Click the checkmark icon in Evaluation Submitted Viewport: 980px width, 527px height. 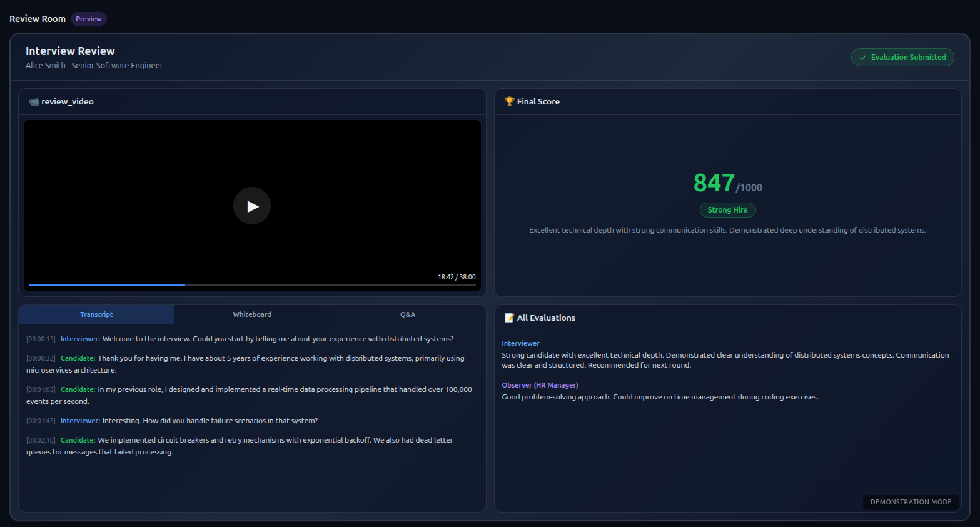point(863,58)
